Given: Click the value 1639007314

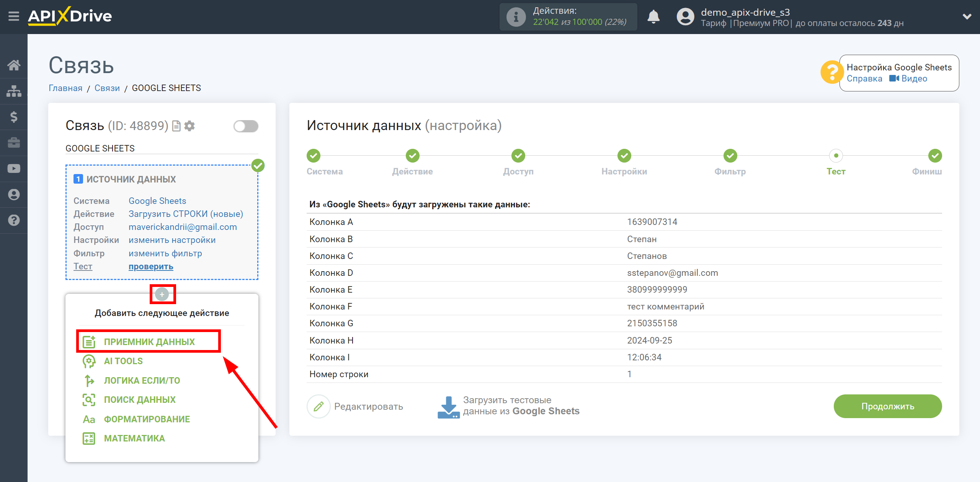Looking at the screenshot, I should point(652,222).
